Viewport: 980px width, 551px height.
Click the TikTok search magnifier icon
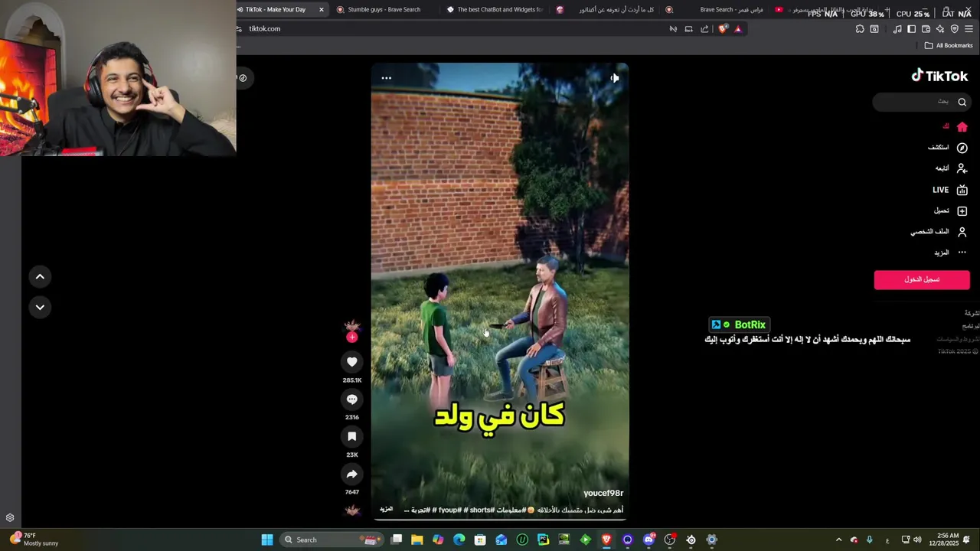click(962, 102)
